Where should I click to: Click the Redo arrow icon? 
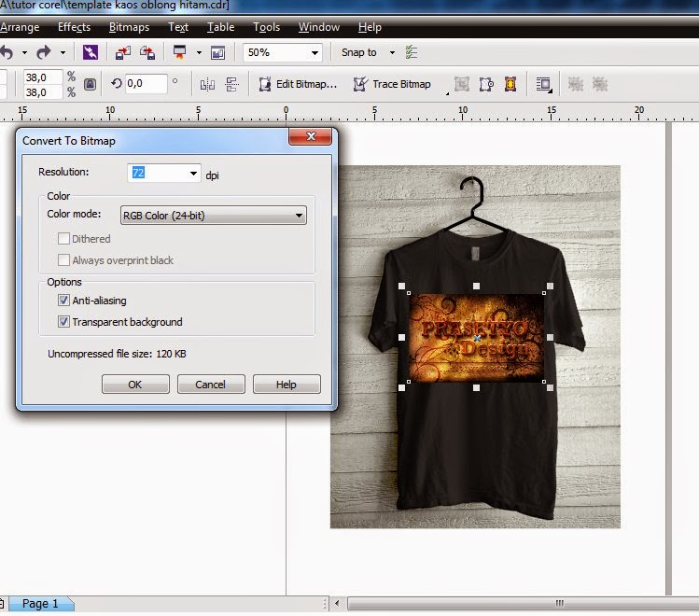43,52
